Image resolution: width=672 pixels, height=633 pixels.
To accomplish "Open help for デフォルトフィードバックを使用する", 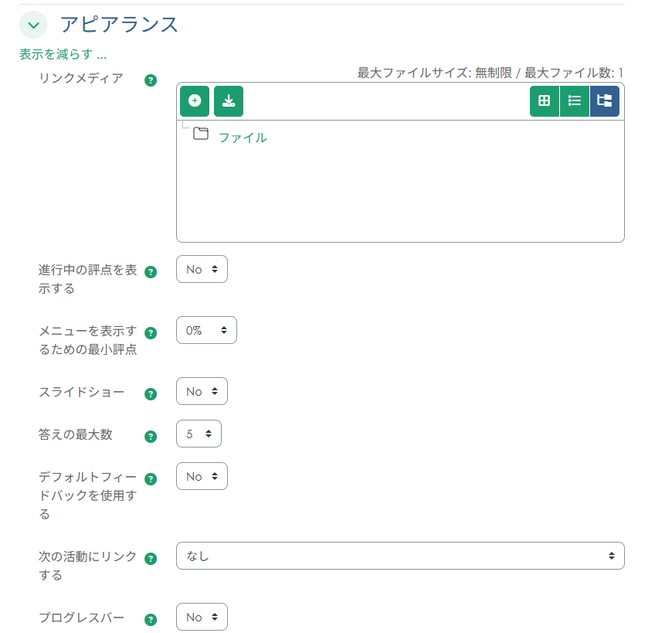I will click(x=151, y=478).
